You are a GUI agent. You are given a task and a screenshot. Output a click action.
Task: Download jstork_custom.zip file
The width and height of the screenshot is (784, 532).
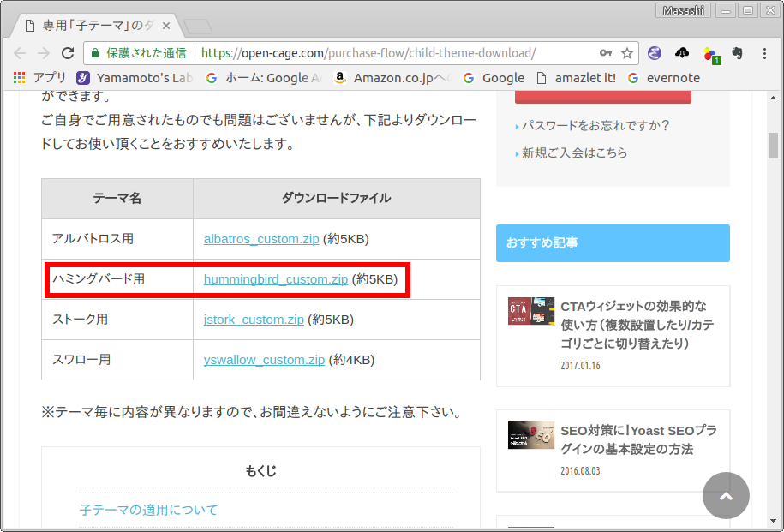254,320
